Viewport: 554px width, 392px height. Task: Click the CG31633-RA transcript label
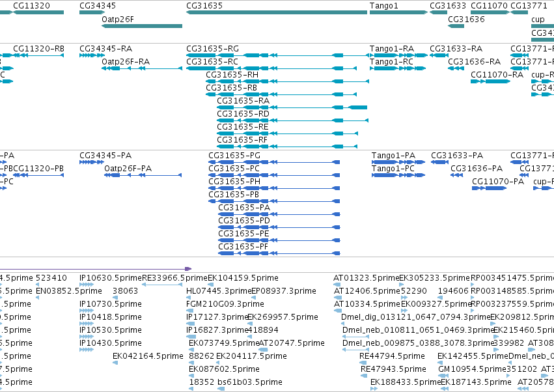[x=456, y=48]
